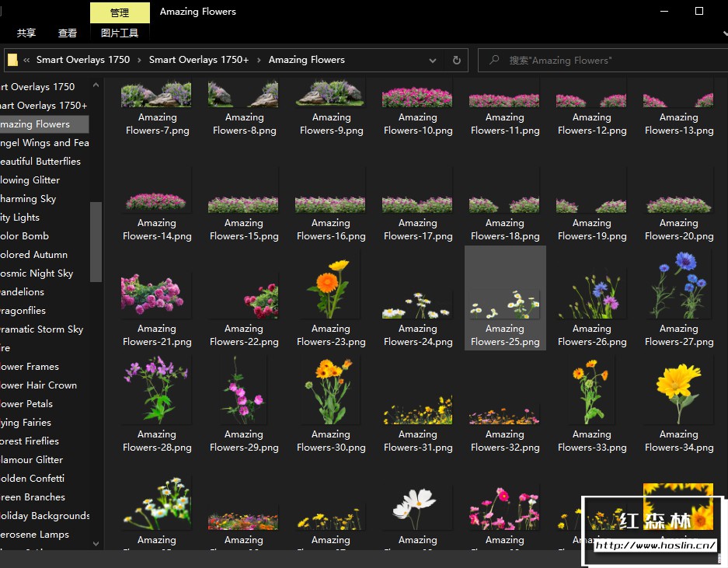Open the address bar history dropdown
The height and width of the screenshot is (568, 728).
[432, 61]
